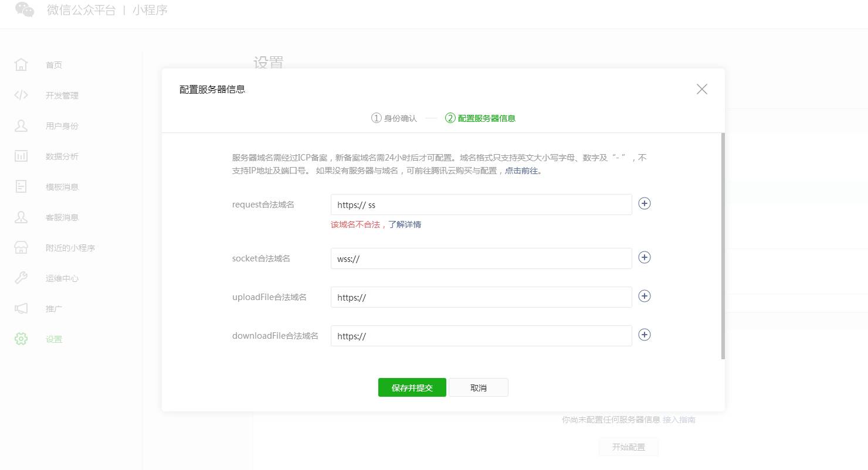The image size is (868, 470).
Task: Close the 配置服务器信息 dialog
Action: pyautogui.click(x=701, y=89)
